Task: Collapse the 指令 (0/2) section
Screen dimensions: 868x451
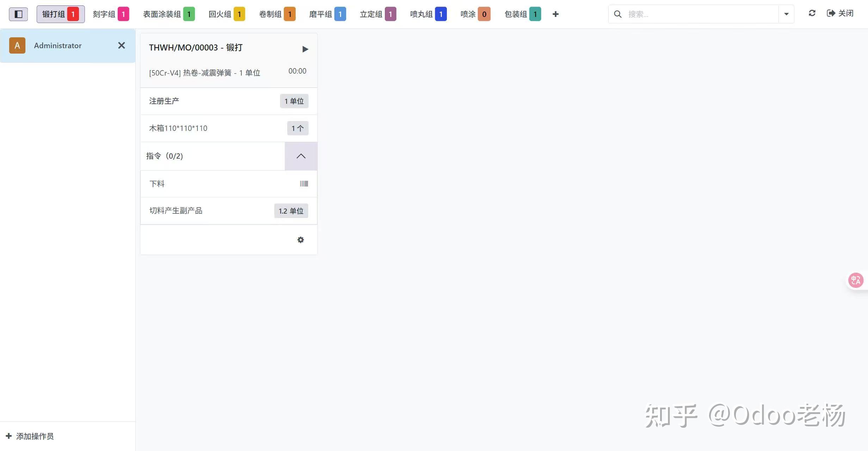Action: [x=301, y=156]
